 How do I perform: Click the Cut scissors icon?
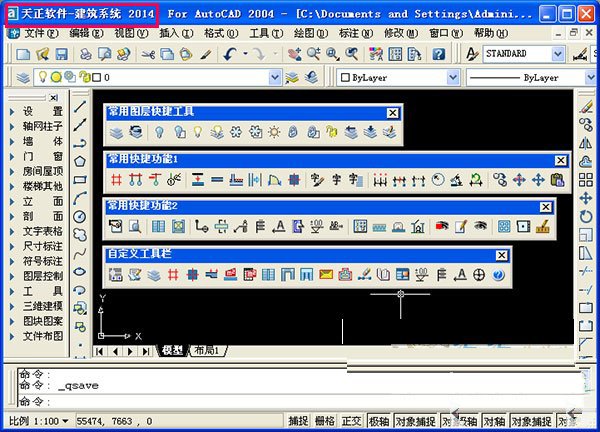pyautogui.click(x=148, y=54)
